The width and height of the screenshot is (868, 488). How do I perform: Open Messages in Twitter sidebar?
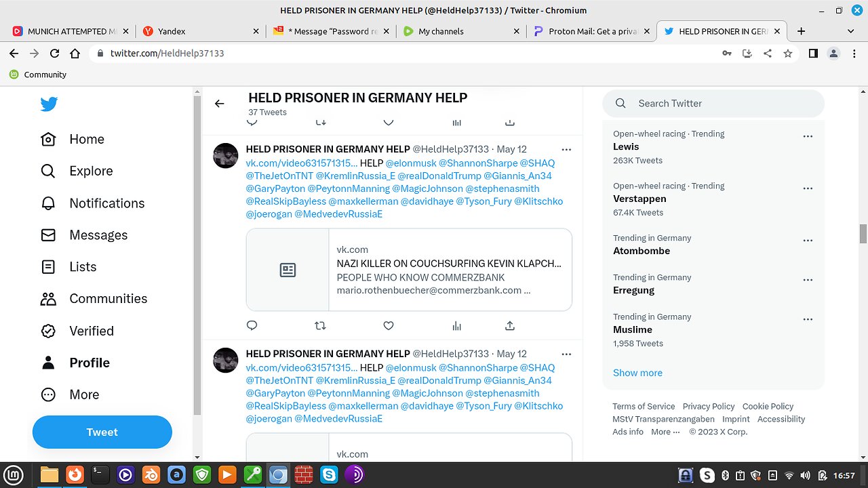coord(84,235)
